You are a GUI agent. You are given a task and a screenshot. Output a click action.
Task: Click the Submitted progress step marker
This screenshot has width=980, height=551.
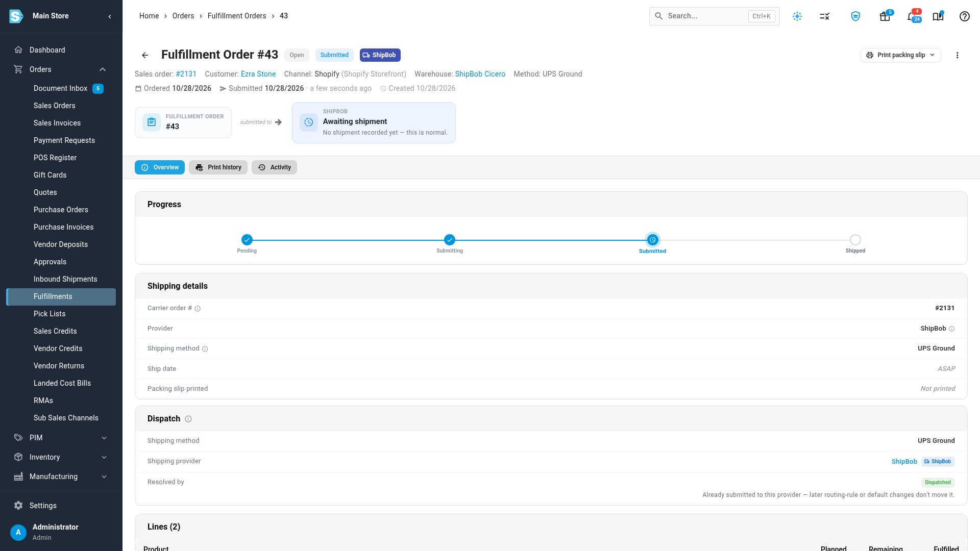point(652,240)
